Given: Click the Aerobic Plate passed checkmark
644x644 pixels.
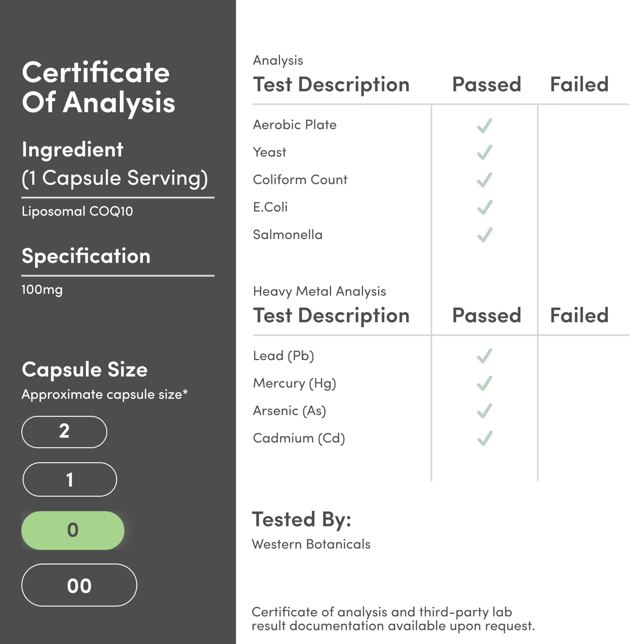Looking at the screenshot, I should point(484,126).
